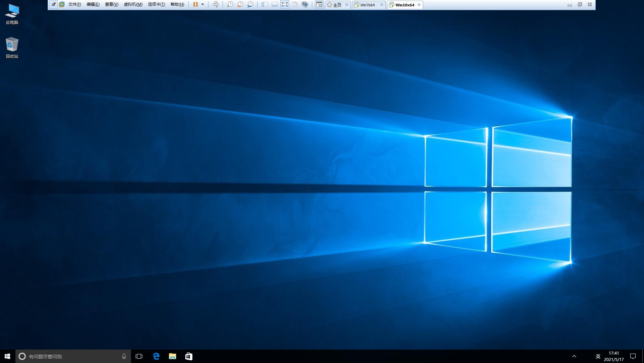
Task: Click the multiple monitors icon
Action: 305,4
